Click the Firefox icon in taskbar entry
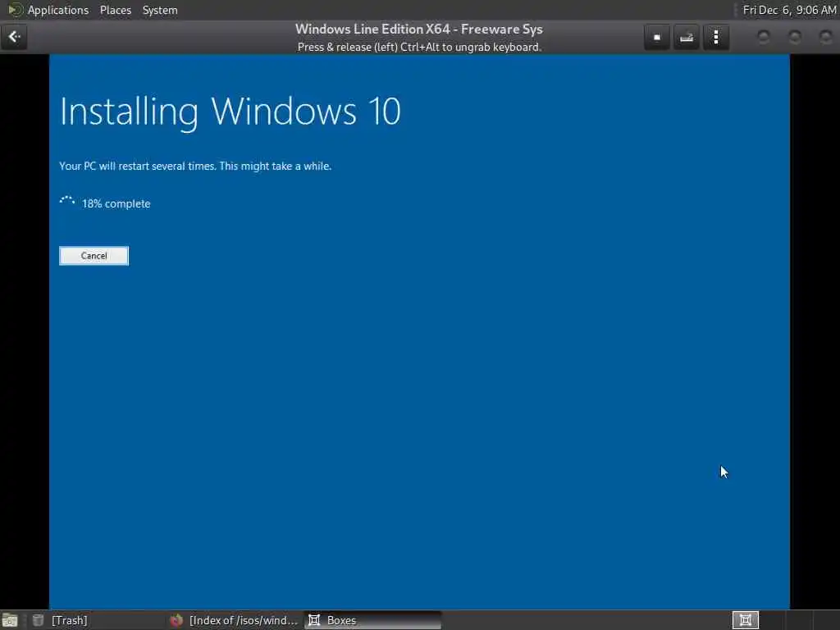Viewport: 840px width, 630px height. point(176,620)
